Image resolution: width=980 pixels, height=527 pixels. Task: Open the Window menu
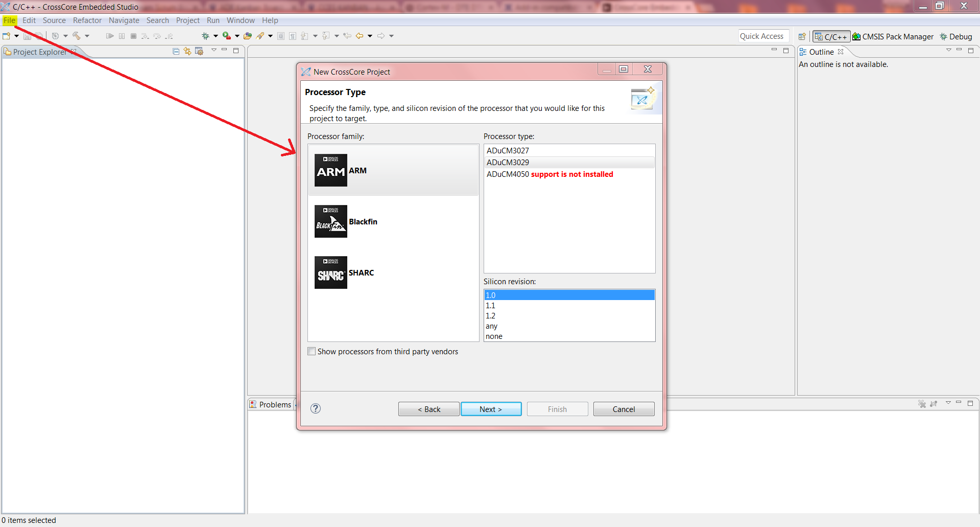tap(241, 20)
